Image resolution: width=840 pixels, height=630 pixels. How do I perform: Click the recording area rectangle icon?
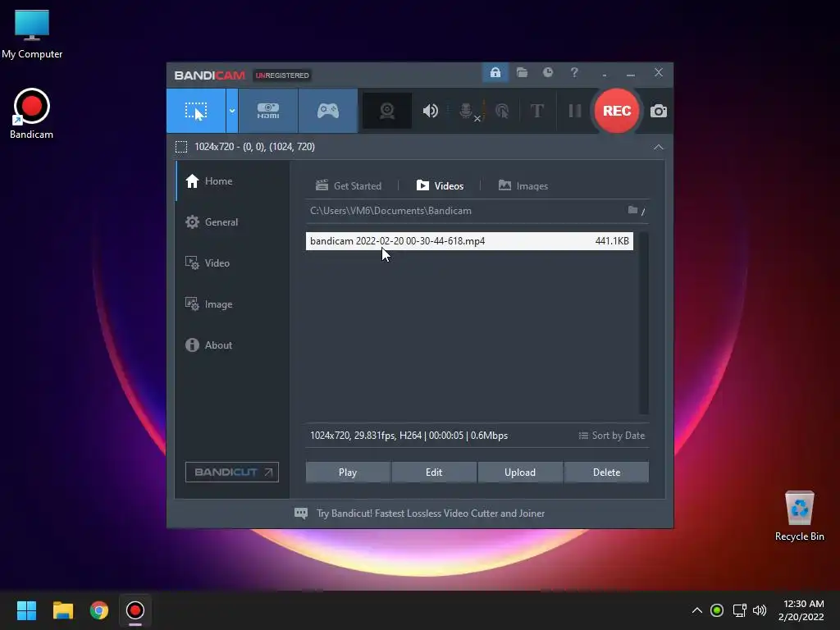[x=181, y=147]
